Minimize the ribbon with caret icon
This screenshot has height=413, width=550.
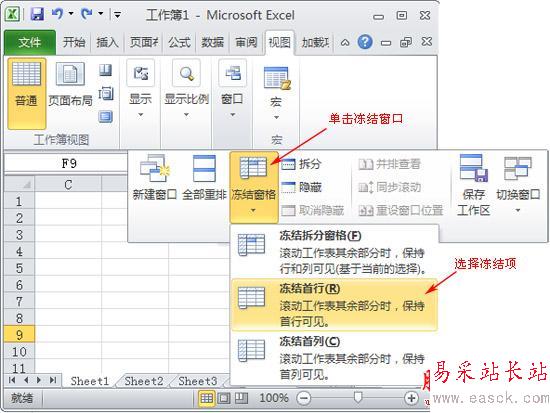[345, 43]
